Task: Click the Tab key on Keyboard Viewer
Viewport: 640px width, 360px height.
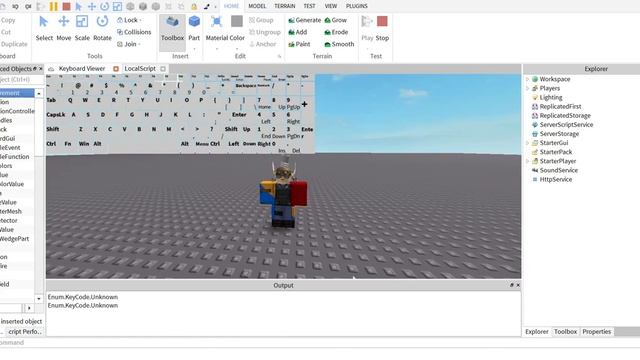Action: (x=51, y=100)
